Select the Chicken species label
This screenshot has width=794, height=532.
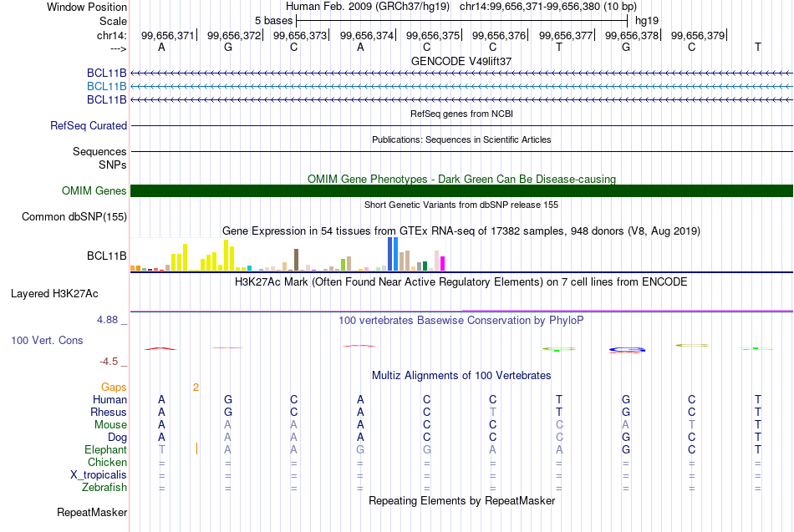[x=107, y=462]
